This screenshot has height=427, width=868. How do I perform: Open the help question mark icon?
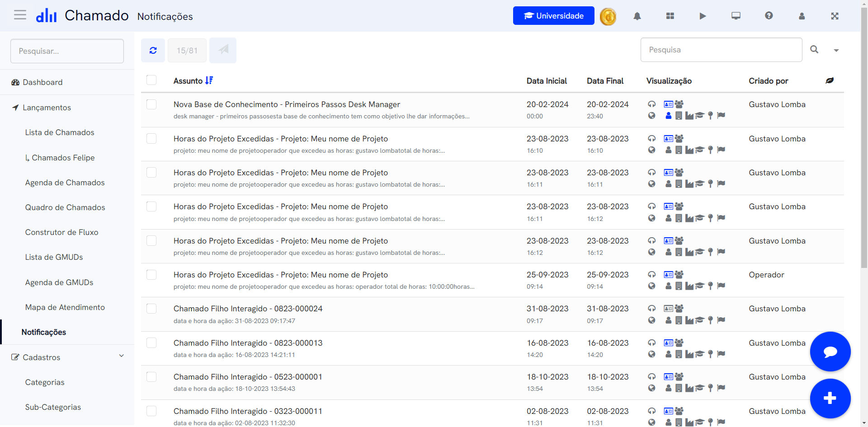[x=769, y=16]
